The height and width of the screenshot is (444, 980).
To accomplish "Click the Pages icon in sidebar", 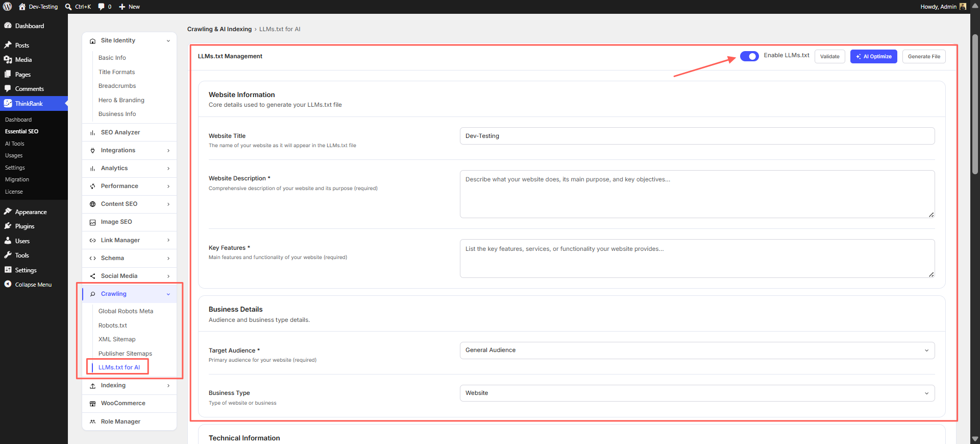I will coord(8,74).
